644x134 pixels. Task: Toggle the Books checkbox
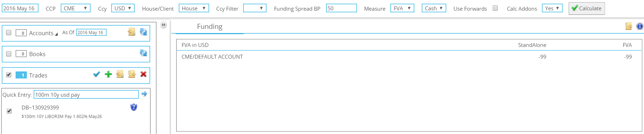coord(9,54)
